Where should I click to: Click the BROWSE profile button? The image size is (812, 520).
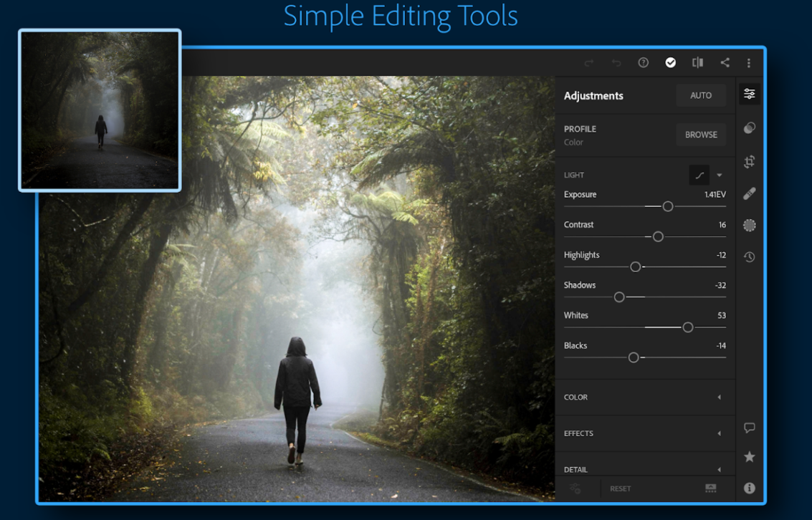coord(700,135)
